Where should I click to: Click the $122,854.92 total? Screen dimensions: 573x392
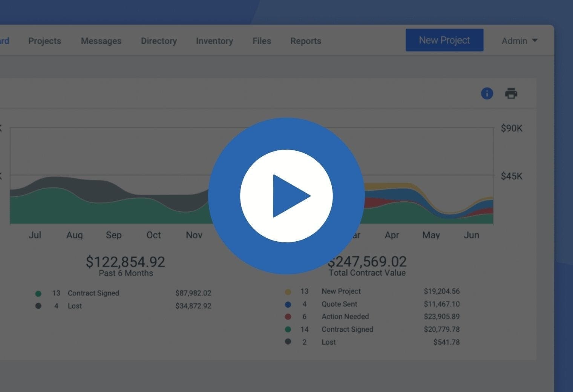[126, 262]
